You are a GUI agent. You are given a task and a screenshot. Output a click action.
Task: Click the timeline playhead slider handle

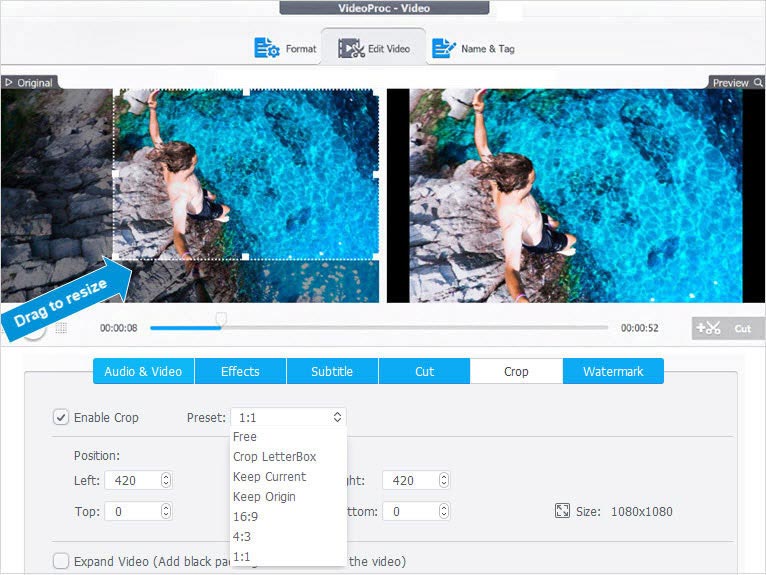[x=221, y=319]
